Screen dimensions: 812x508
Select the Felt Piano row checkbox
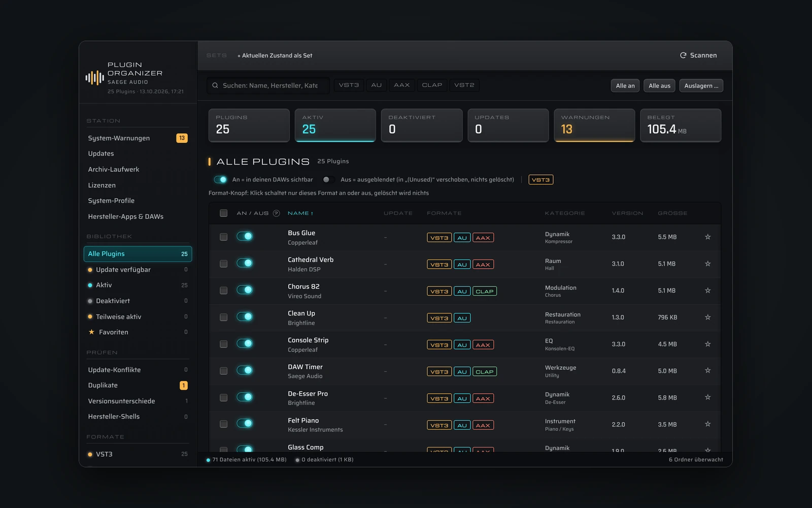[x=223, y=424]
